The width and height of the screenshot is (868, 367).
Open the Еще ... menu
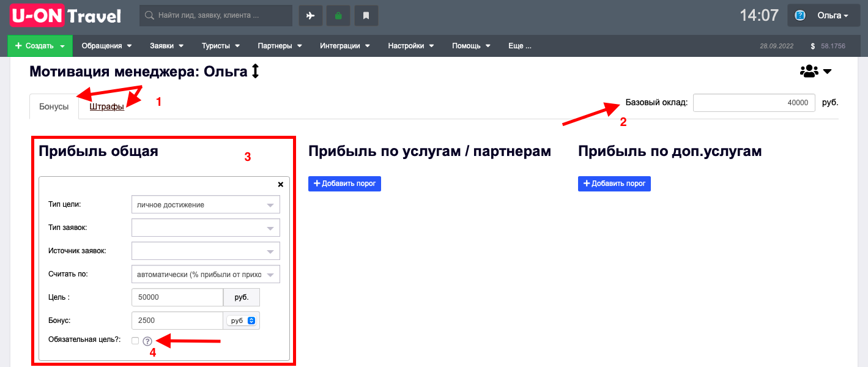coord(520,46)
